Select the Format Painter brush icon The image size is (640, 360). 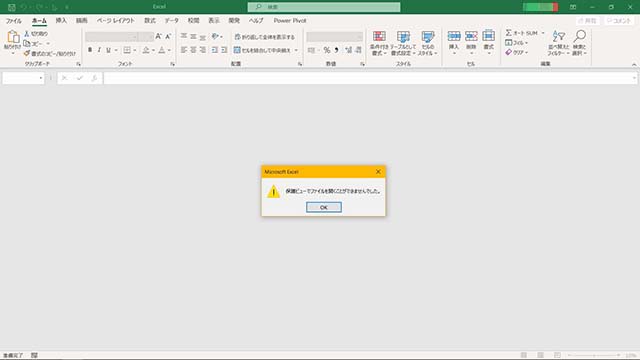27,53
